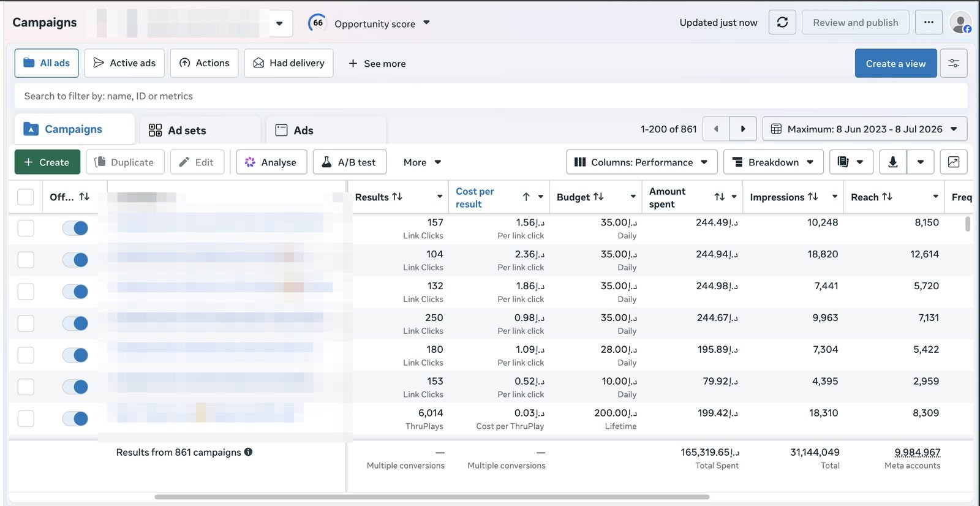The width and height of the screenshot is (980, 506).
Task: Check the campaign with 104 link clicks
Action: point(26,260)
